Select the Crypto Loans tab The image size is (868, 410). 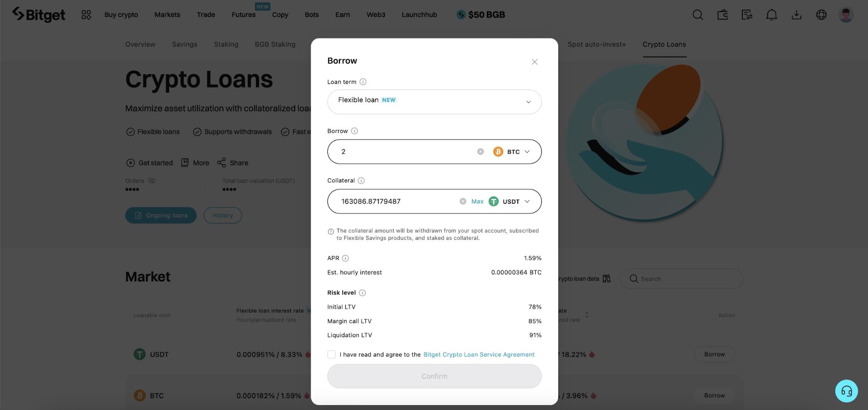coord(664,44)
